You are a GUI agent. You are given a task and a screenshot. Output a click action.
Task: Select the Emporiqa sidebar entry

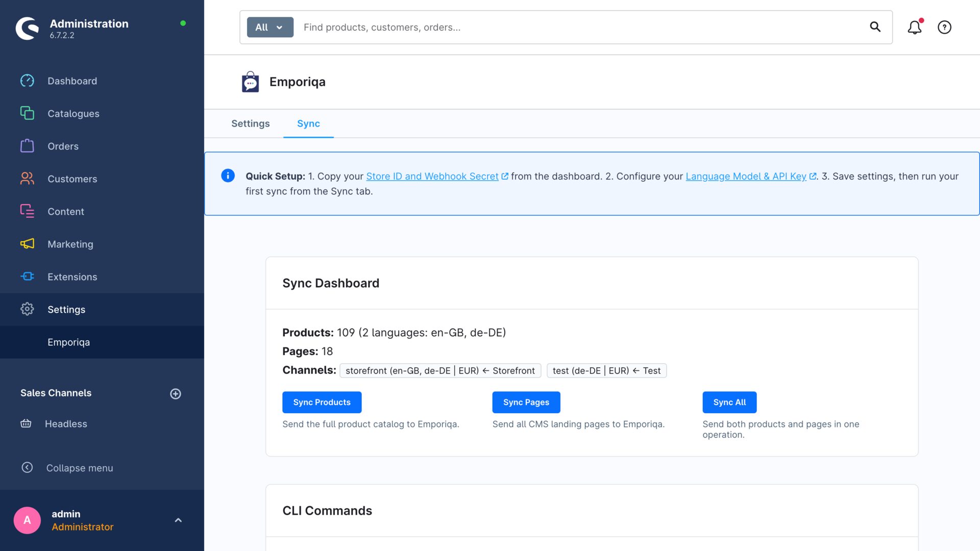tap(68, 342)
